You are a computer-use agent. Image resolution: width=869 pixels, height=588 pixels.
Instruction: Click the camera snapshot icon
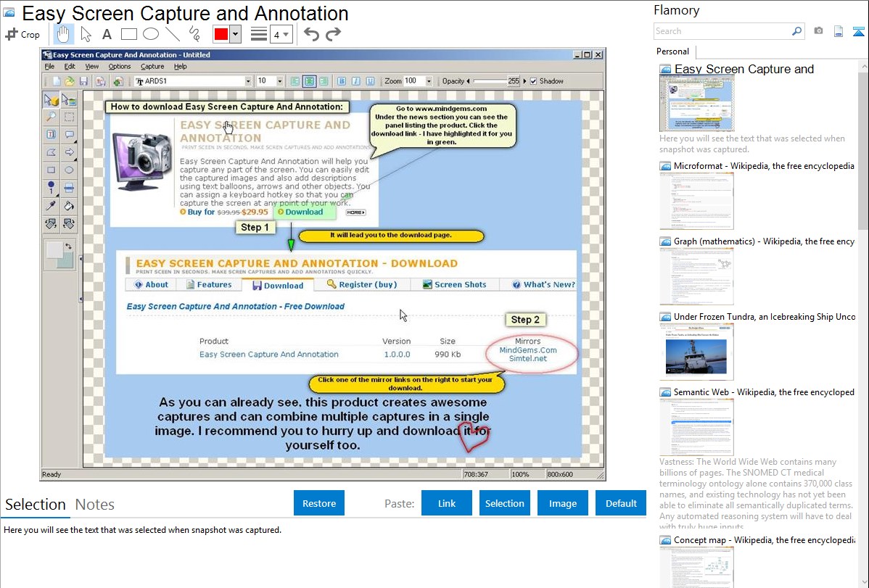[x=818, y=31]
